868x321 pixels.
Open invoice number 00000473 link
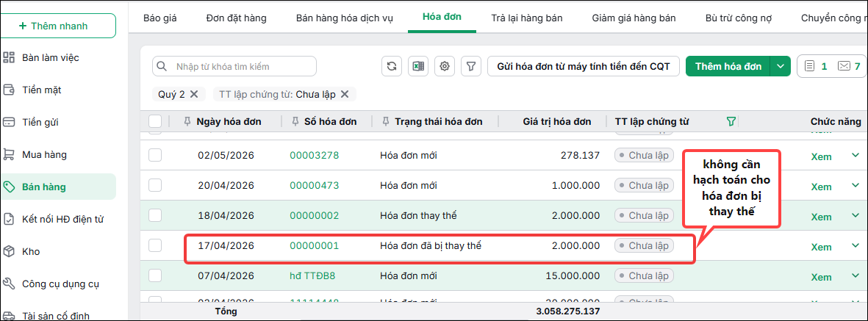315,185
